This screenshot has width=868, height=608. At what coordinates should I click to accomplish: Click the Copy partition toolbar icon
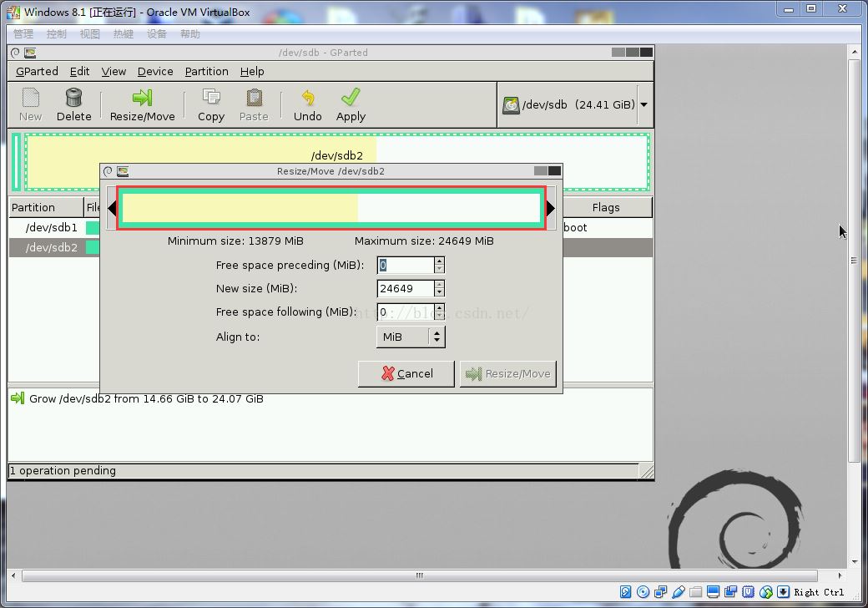210,105
